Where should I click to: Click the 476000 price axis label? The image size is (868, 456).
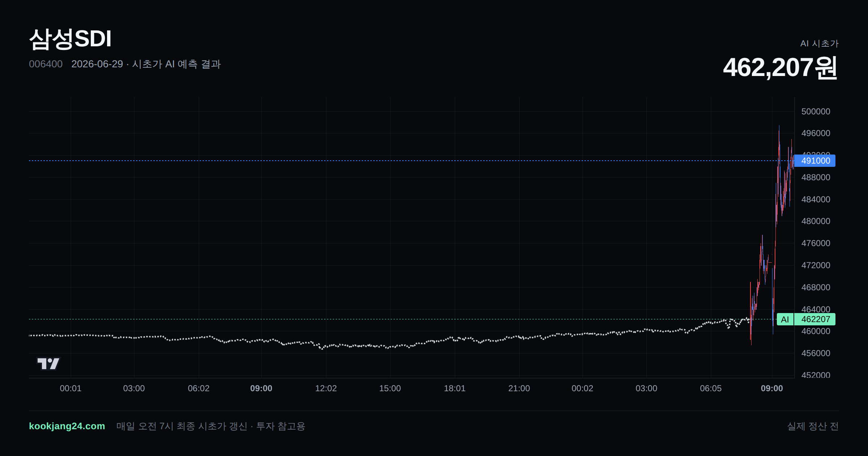816,243
